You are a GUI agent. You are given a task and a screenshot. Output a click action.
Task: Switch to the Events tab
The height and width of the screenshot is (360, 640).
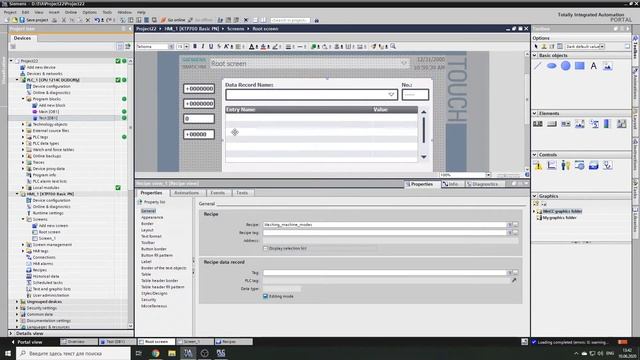click(218, 193)
